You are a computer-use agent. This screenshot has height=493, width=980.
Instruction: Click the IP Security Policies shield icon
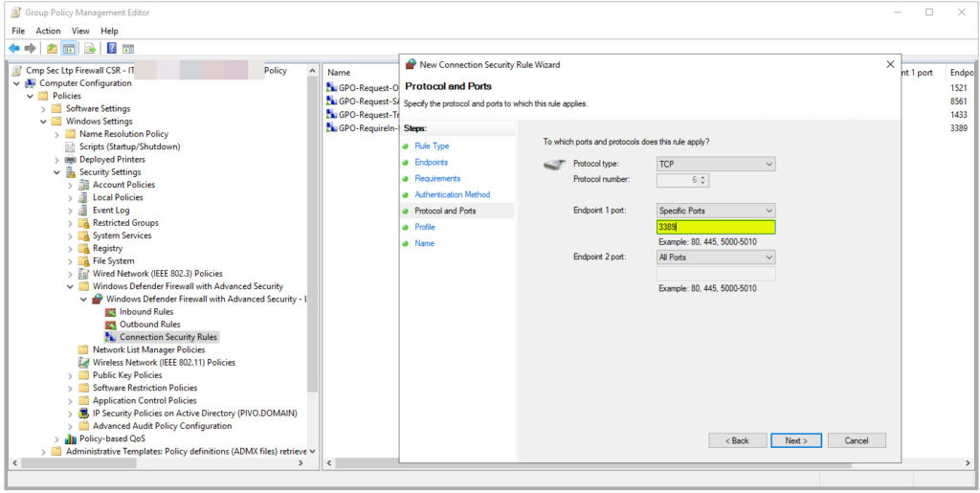tap(84, 413)
